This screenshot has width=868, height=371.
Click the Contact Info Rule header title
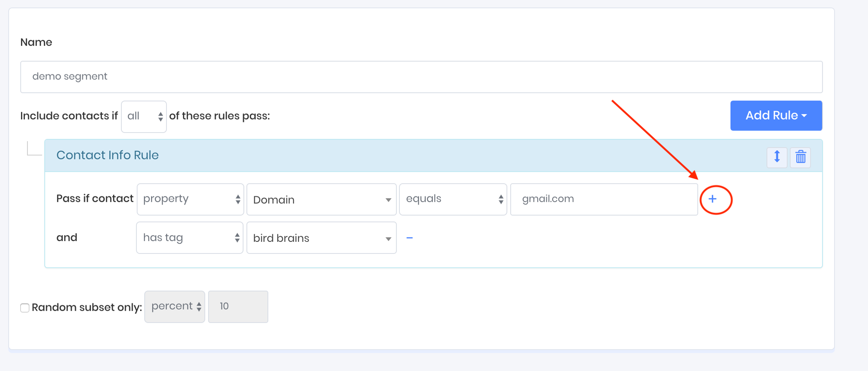(107, 155)
